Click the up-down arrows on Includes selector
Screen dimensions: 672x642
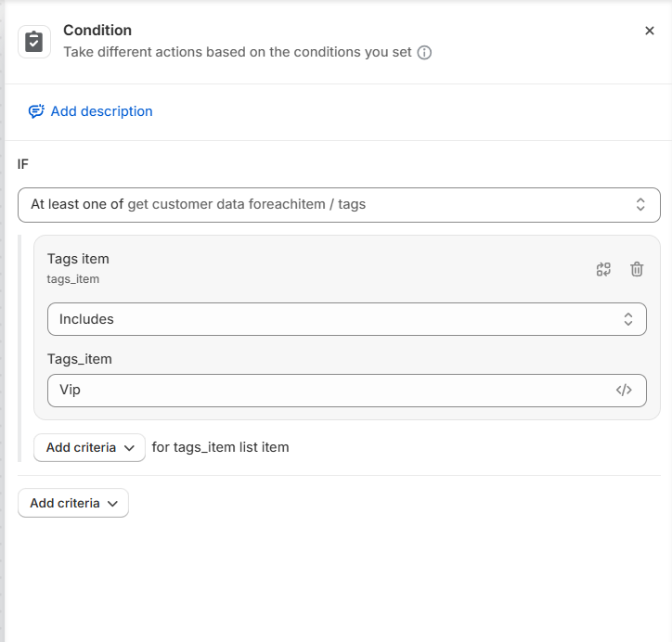pyautogui.click(x=628, y=319)
